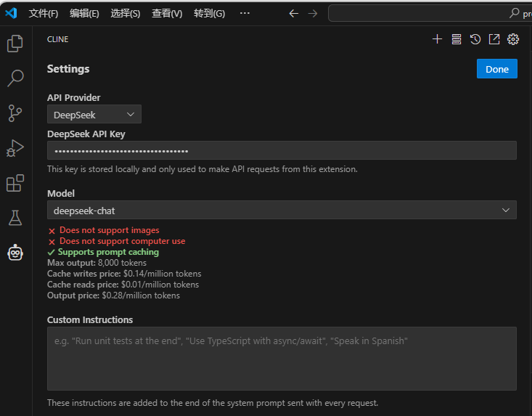The image size is (532, 416).
Task: Open Cline in editor pop-out icon
Action: (494, 39)
